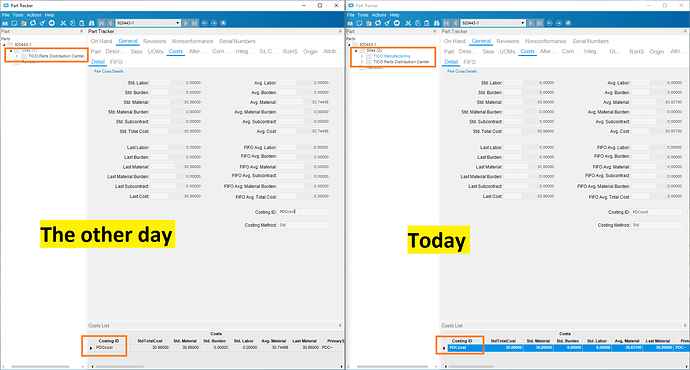The height and width of the screenshot is (370, 690).
Task: Collapse the Sites node in left tree
Action: pos(11,51)
